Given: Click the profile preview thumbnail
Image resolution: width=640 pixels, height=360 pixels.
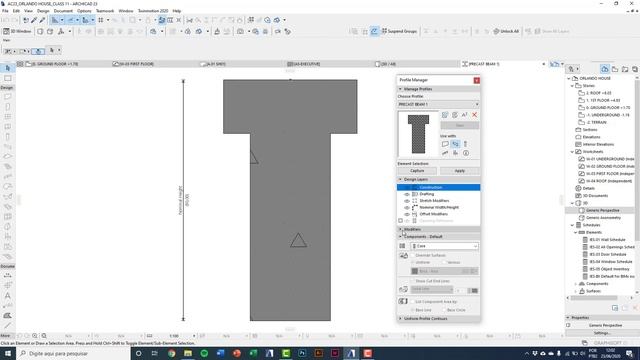Looking at the screenshot, I should point(418,134).
